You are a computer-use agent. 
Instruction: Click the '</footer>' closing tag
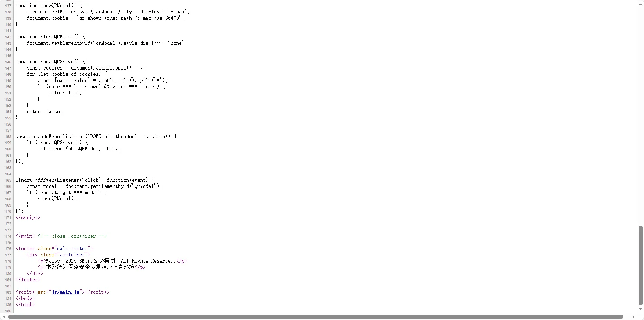tap(28, 280)
